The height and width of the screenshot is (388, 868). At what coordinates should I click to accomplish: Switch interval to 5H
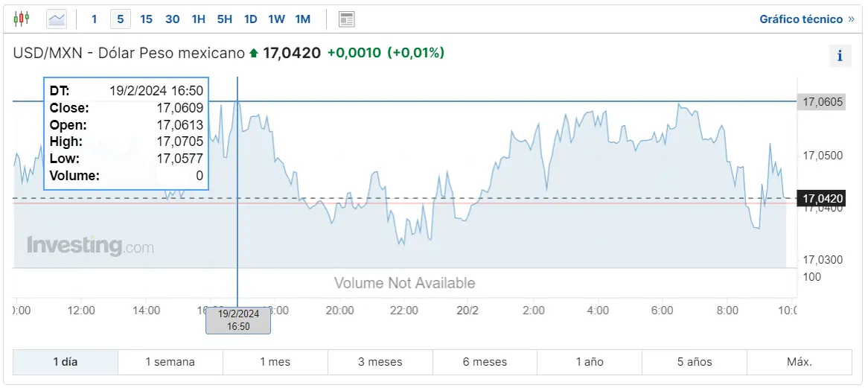coord(224,19)
